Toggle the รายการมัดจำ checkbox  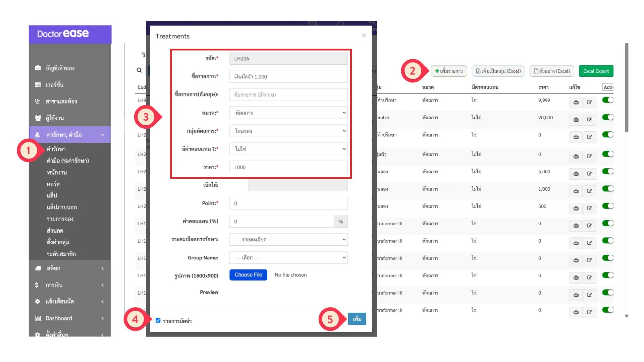tap(158, 320)
